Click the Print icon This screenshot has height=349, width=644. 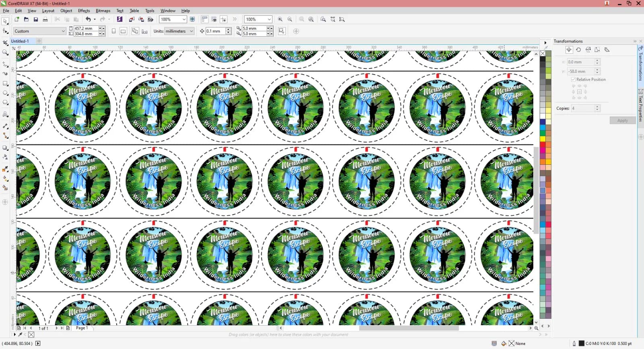tap(45, 19)
